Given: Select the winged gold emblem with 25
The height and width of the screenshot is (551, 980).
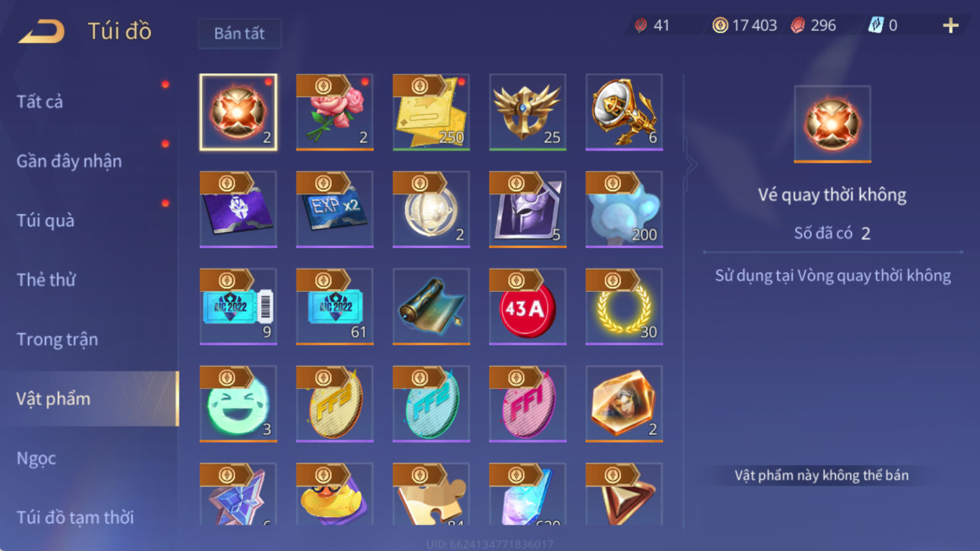Looking at the screenshot, I should pos(528,113).
